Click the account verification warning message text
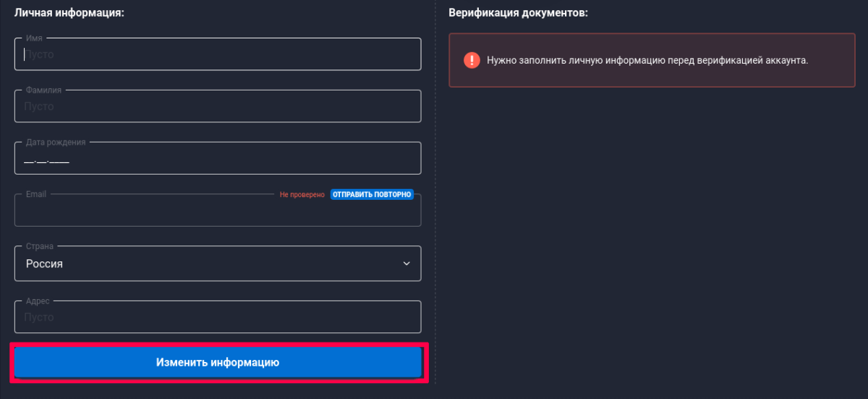Viewport: 868px width, 399px height. click(647, 60)
